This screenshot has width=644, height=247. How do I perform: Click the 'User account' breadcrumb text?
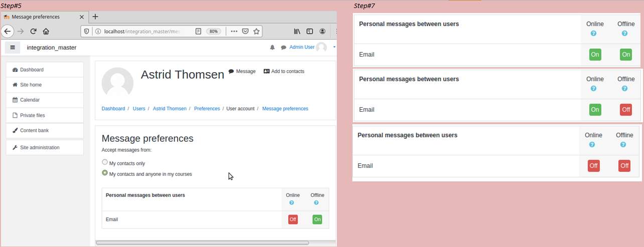coord(240,109)
